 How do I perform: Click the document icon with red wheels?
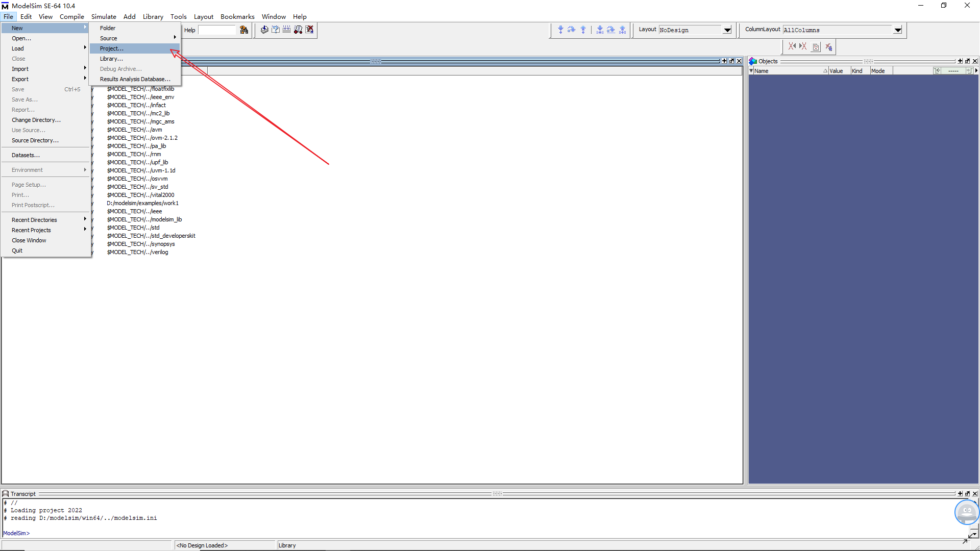pos(298,30)
